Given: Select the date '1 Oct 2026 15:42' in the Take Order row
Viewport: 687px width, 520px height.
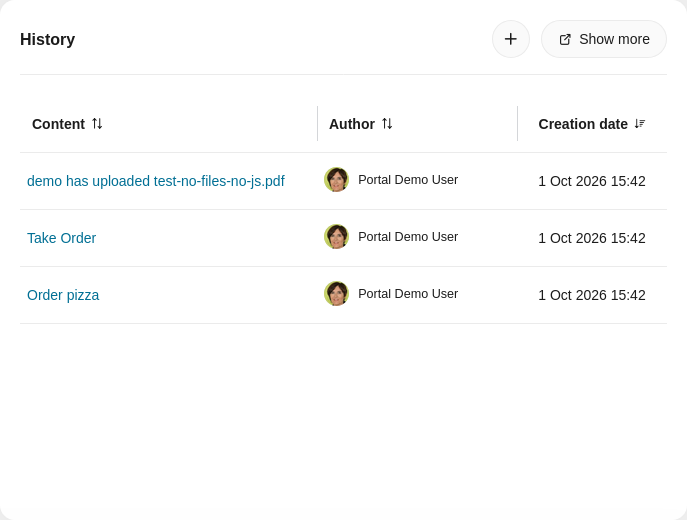Looking at the screenshot, I should [591, 238].
